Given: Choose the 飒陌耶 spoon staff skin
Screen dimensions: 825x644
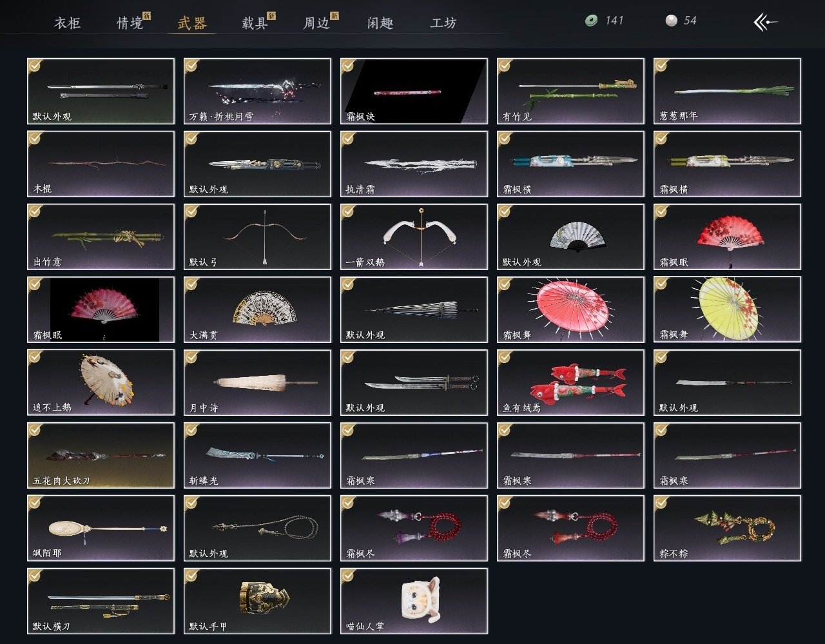Looking at the screenshot, I should (101, 528).
